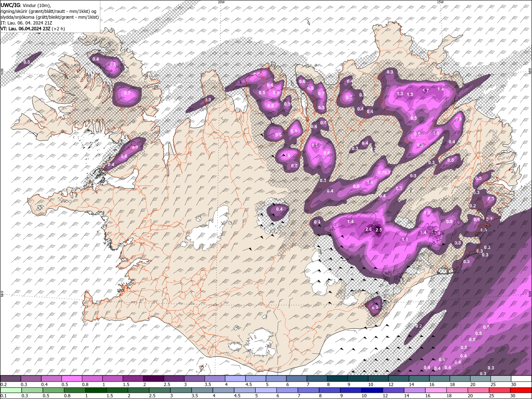Click the "0.1" label in bottom legend row

(x=3, y=396)
